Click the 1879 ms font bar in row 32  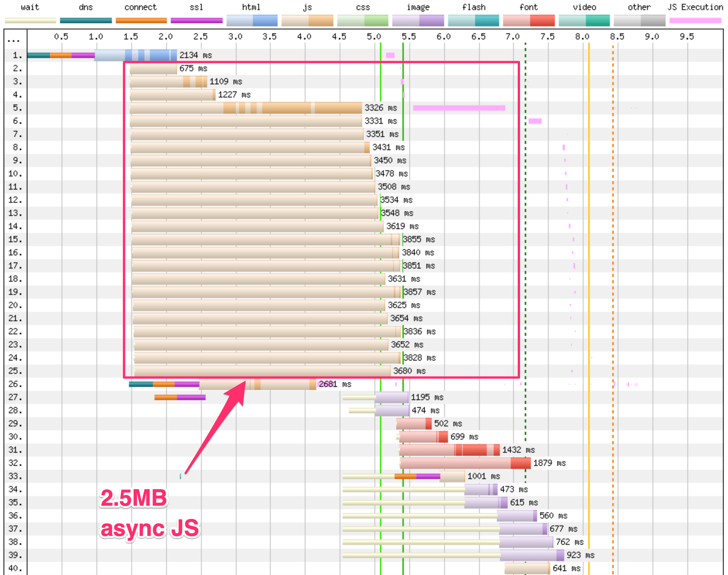pos(465,463)
